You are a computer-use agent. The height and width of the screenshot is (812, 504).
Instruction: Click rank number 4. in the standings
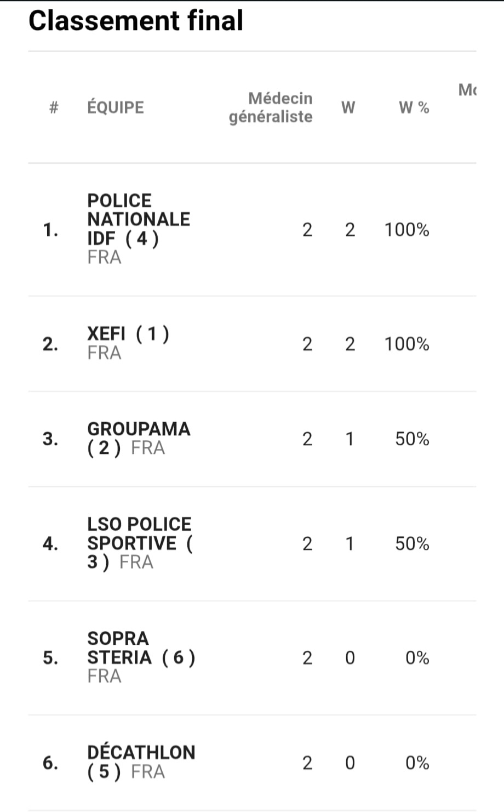click(50, 544)
